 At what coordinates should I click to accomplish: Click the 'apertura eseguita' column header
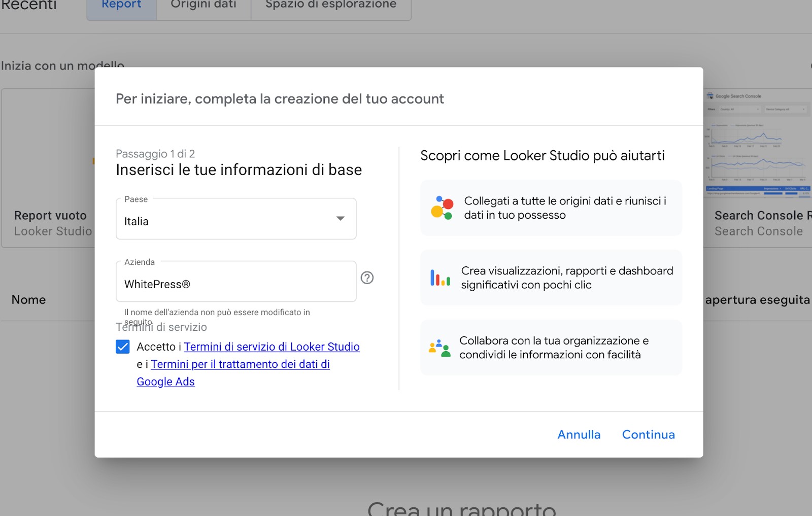click(x=757, y=300)
